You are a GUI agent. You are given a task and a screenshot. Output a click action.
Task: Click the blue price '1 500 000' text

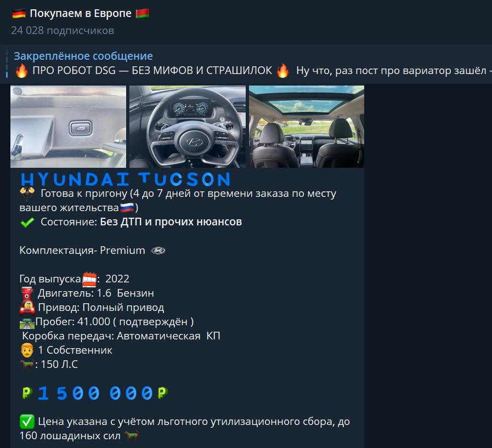click(x=95, y=393)
